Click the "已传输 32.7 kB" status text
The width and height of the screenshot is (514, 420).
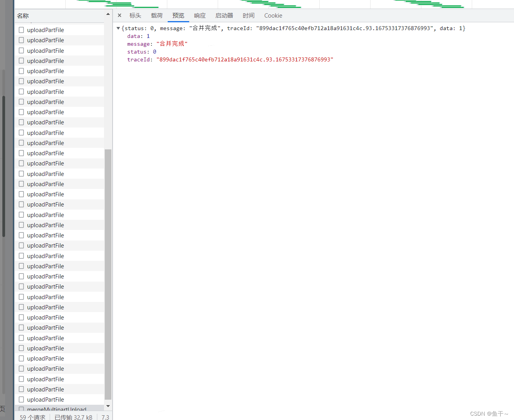73,417
